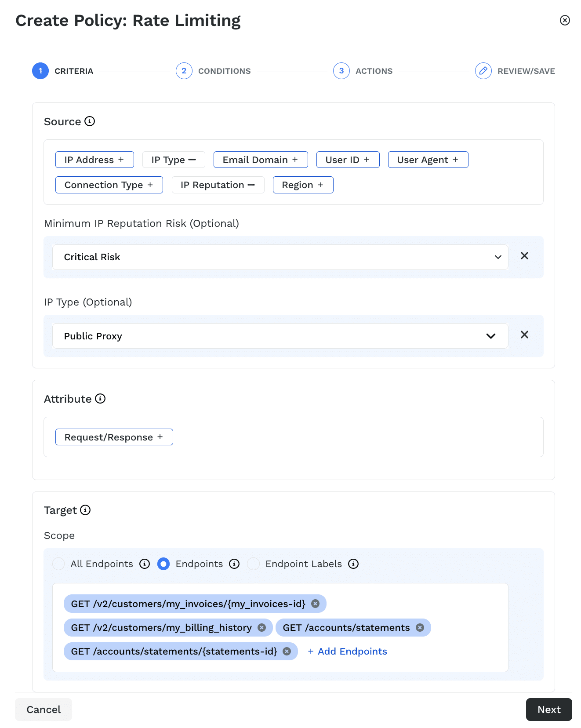Choose the Endpoint Labels radio option
Image resolution: width=581 pixels, height=728 pixels.
pos(253,564)
